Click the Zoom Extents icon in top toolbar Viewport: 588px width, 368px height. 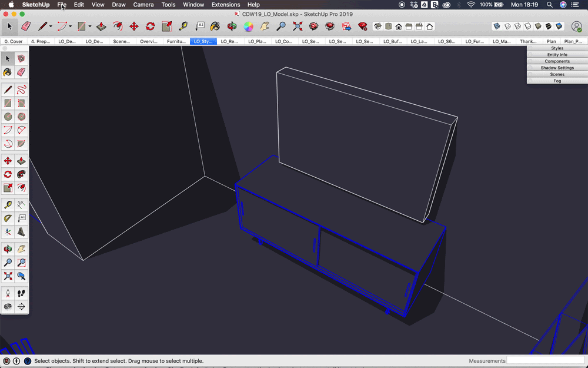tap(298, 26)
